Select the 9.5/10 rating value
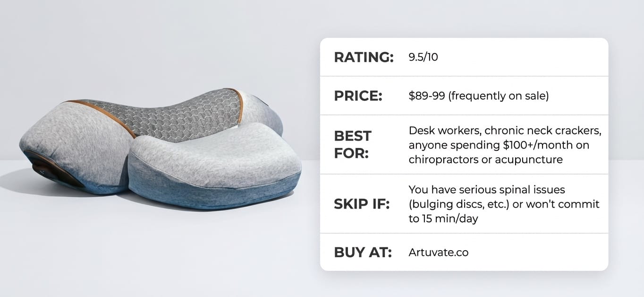The width and height of the screenshot is (644, 297). point(423,57)
